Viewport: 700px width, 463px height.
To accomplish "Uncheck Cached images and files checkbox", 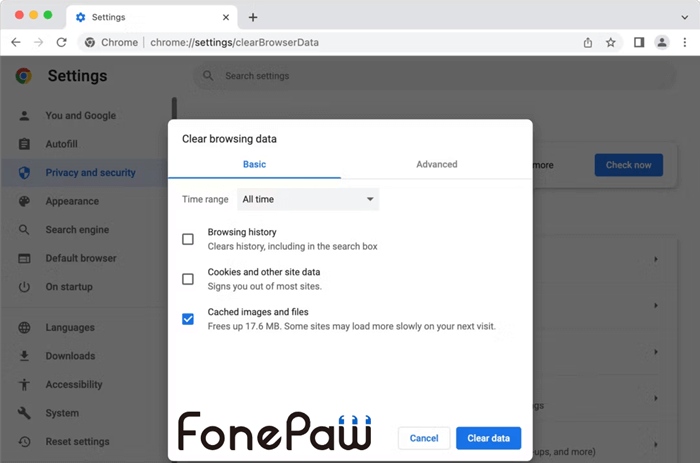I will (188, 319).
